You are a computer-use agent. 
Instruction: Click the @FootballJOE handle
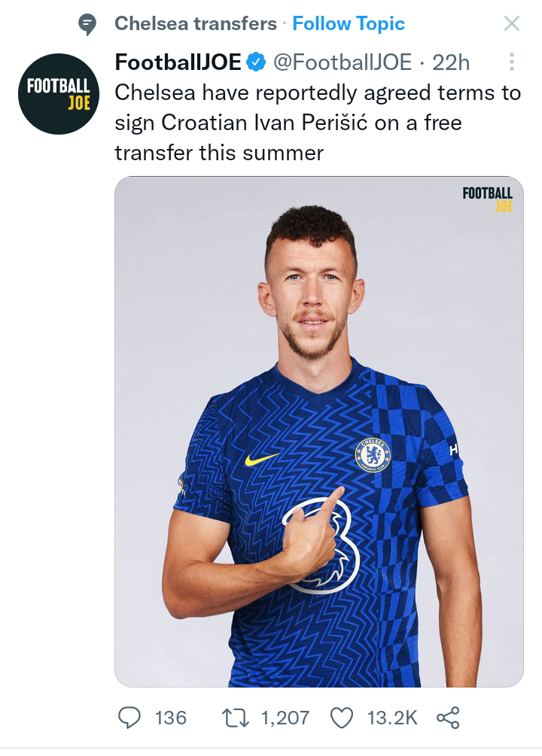coord(343,62)
